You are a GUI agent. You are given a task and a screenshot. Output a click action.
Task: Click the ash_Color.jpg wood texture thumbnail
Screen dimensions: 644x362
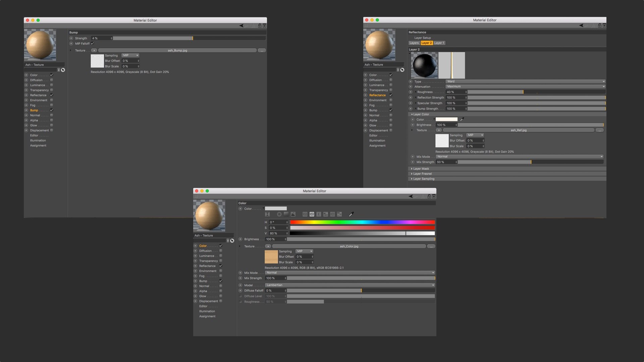271,257
